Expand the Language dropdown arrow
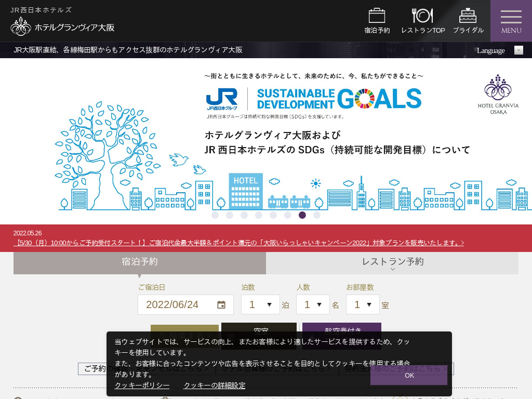This screenshot has height=399, width=532. coord(518,50)
